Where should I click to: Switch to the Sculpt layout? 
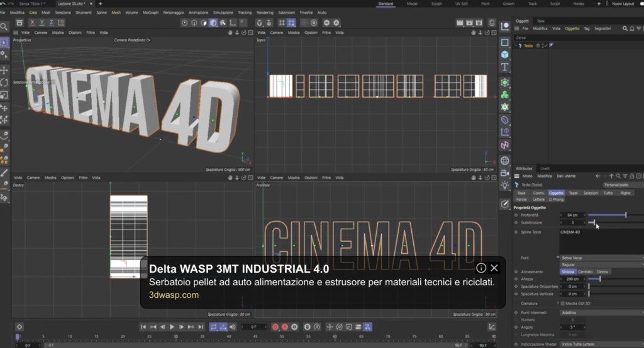point(436,4)
